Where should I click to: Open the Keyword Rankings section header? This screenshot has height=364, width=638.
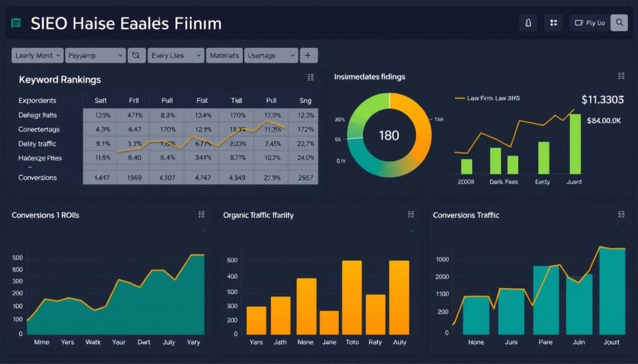pos(59,80)
